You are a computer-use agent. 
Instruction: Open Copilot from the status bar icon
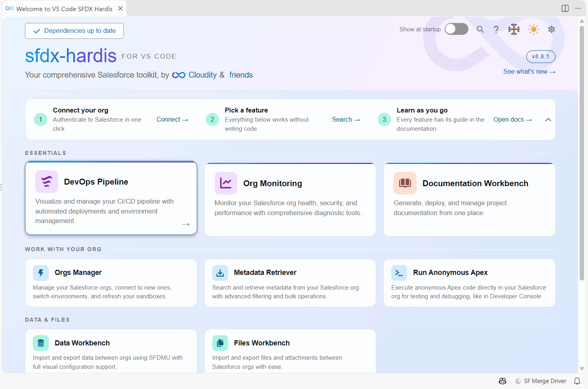502,381
